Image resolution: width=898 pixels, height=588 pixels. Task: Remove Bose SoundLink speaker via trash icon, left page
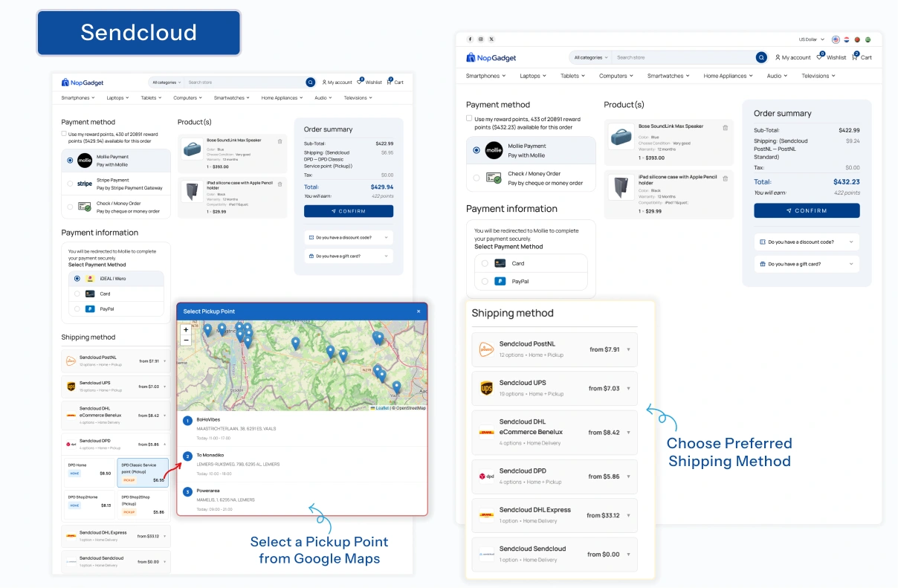tap(280, 141)
